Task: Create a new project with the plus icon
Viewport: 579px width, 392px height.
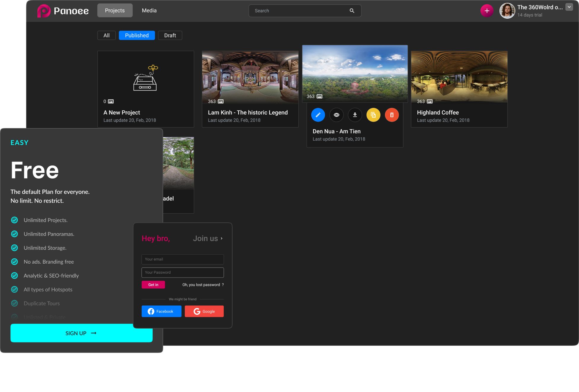Action: point(487,10)
